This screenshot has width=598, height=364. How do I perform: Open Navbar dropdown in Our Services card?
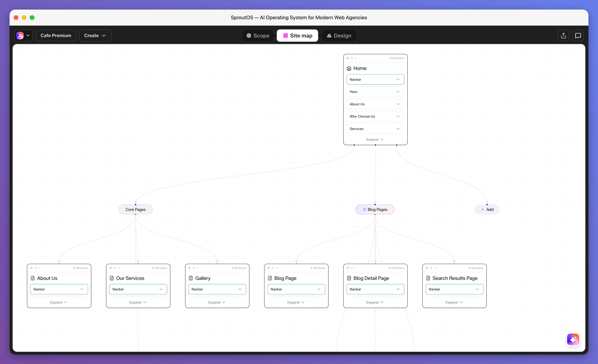tap(138, 289)
